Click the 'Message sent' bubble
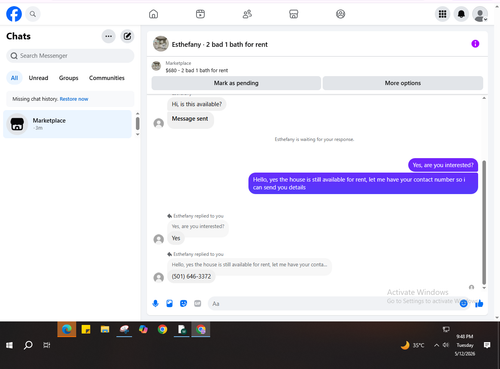This screenshot has width=500, height=369. (190, 119)
